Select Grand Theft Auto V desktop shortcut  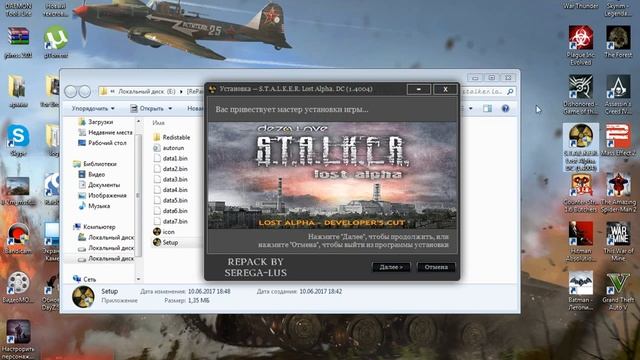click(x=618, y=291)
